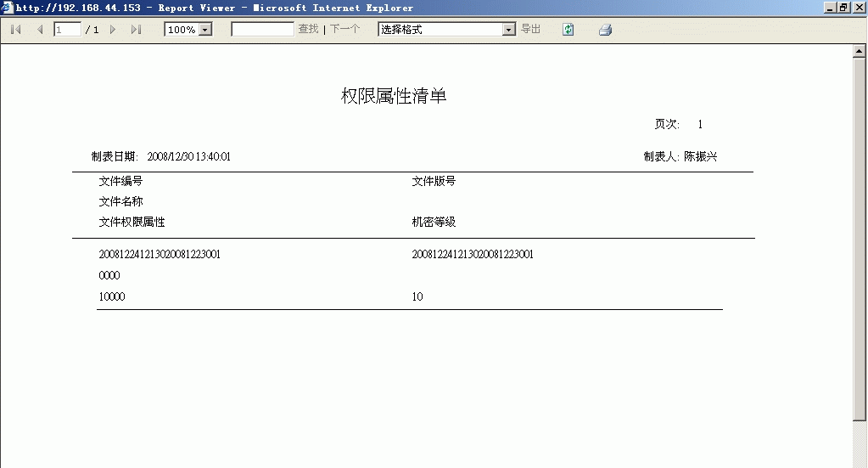Focus the find text search box
868x468 pixels.
[262, 30]
